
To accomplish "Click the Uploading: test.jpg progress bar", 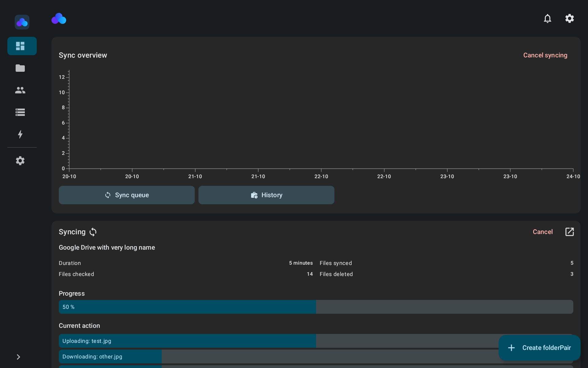I will (316, 341).
